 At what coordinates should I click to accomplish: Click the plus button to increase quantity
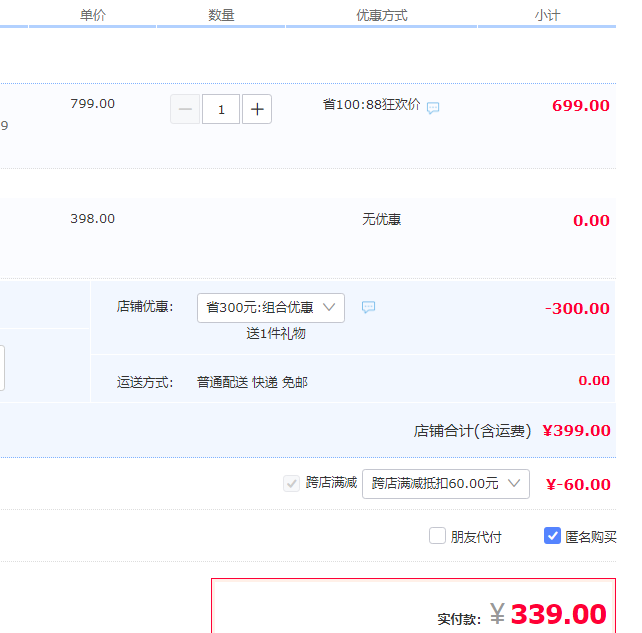(x=257, y=109)
